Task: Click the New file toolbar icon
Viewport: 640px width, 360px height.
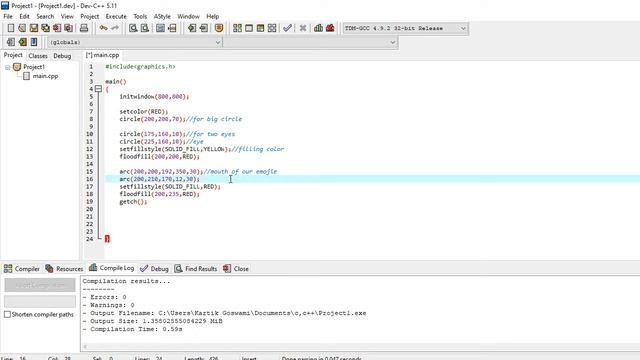Action: [x=11, y=28]
